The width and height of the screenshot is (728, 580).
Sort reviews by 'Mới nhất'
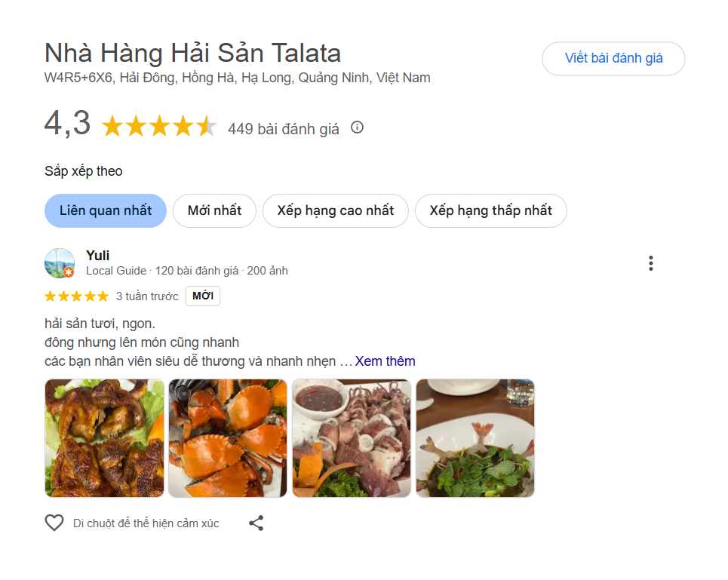point(214,210)
